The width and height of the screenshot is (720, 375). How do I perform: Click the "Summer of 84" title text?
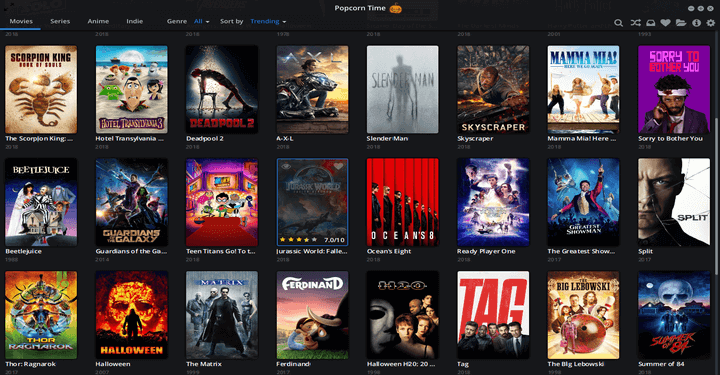coord(661,364)
